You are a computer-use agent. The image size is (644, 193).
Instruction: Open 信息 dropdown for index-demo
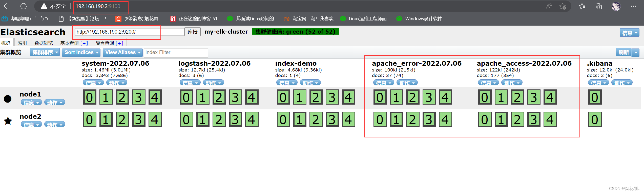coord(287,83)
